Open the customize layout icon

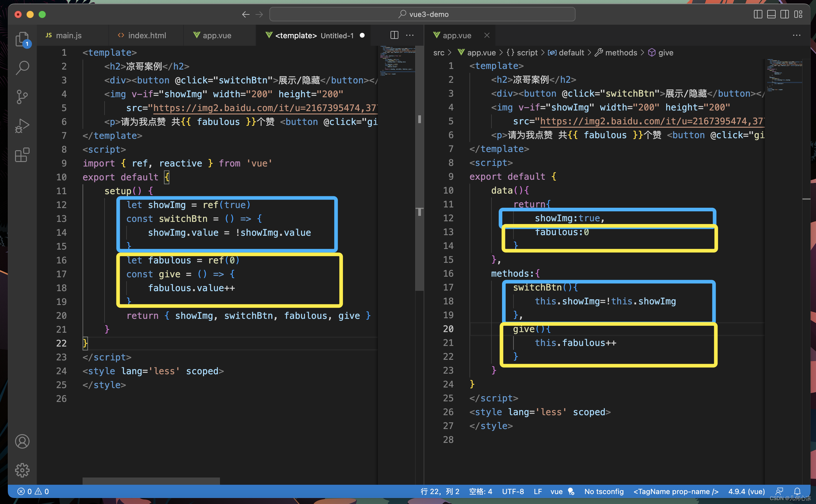coord(798,14)
